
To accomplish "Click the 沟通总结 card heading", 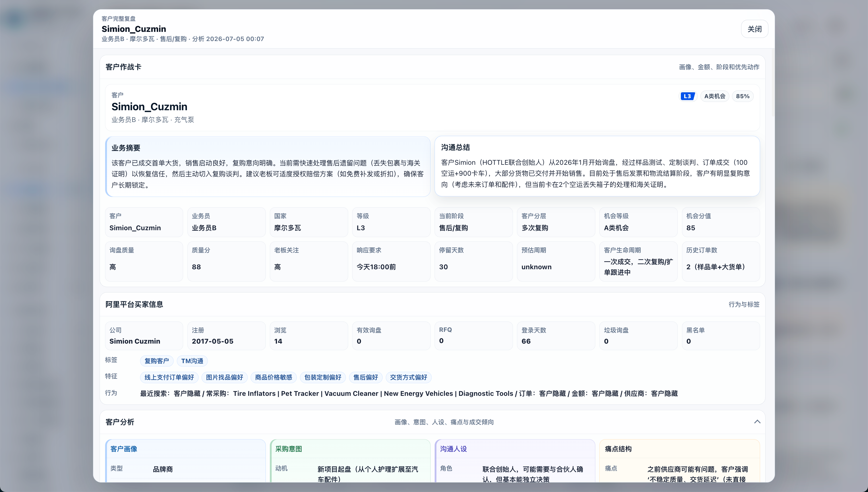I will [455, 147].
